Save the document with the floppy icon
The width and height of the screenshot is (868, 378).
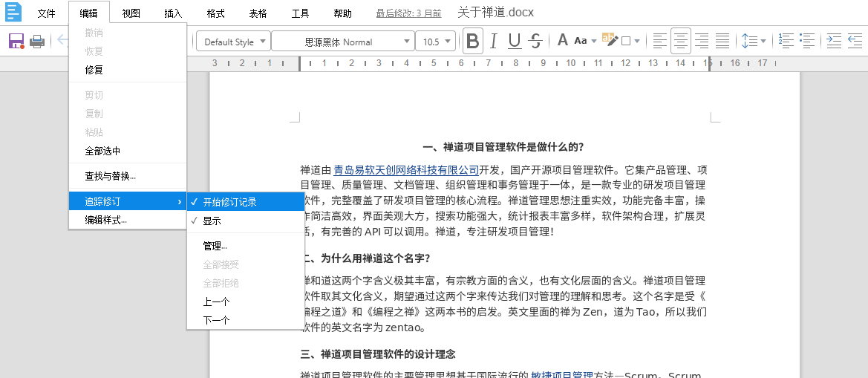tap(16, 41)
